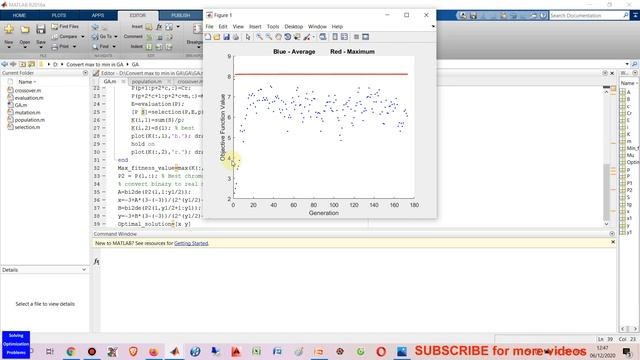Image resolution: width=640 pixels, height=360 pixels.
Task: Click Open File icon in figure toolbar
Action: [x=217, y=37]
